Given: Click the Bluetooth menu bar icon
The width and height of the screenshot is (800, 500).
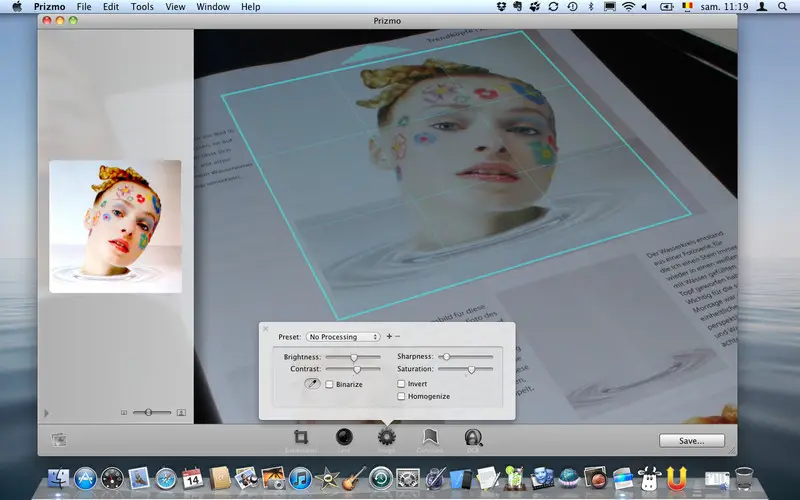Looking at the screenshot, I should pos(591,7).
